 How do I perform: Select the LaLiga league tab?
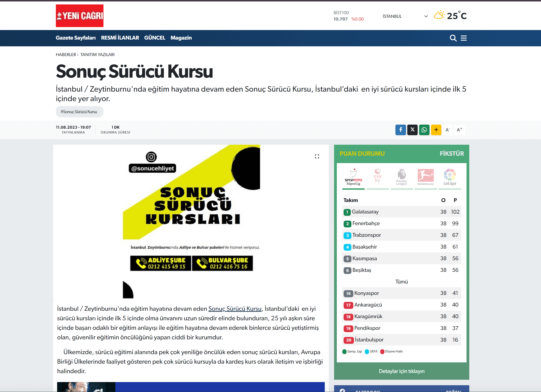[x=450, y=178]
